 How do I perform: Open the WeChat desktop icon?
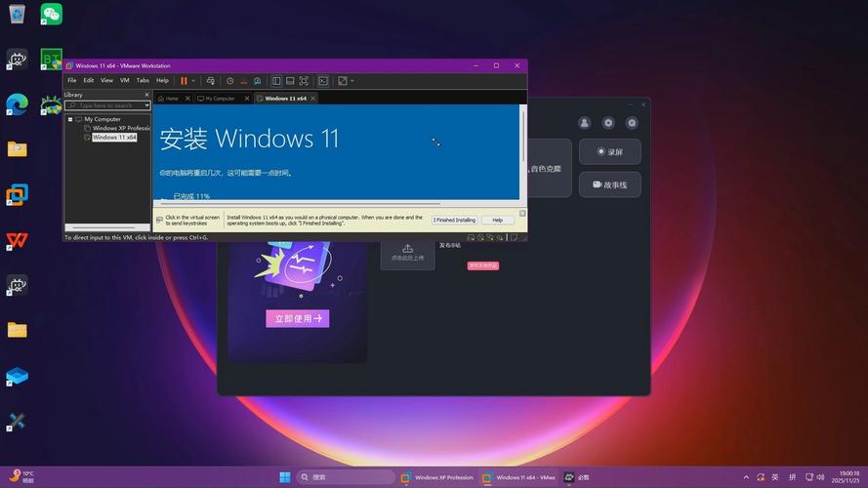[x=51, y=14]
